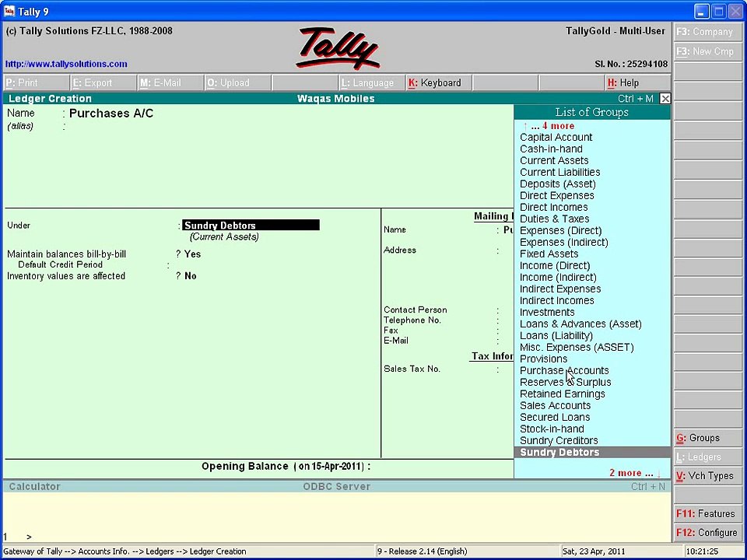Close Ledger Creation with the X icon
Screen dimensions: 747x560
click(665, 99)
